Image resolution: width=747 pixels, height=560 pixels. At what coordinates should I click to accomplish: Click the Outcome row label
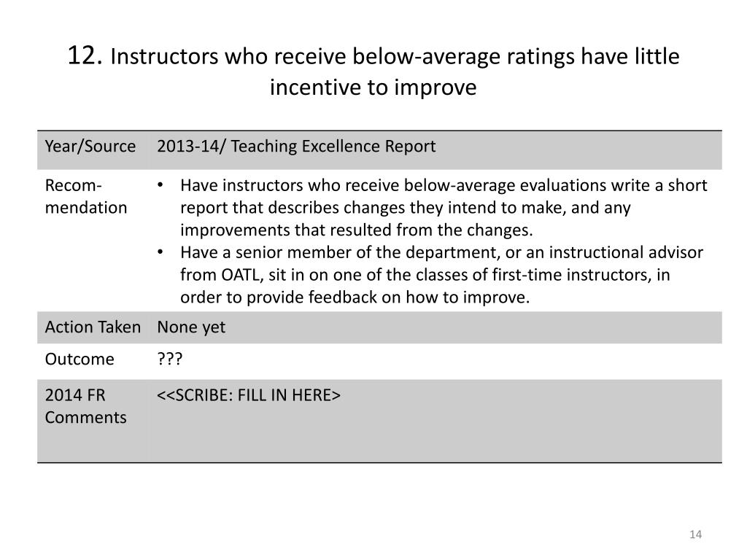(x=80, y=359)
